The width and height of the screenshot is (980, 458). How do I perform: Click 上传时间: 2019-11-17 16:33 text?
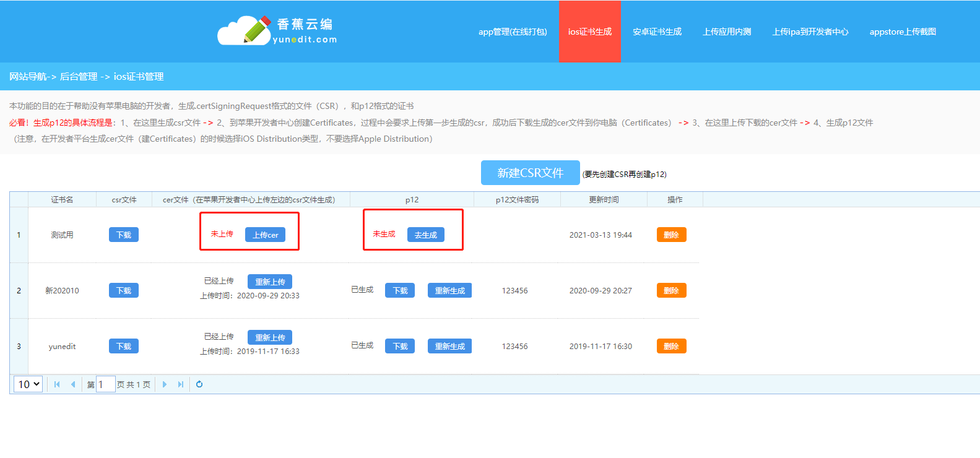249,352
